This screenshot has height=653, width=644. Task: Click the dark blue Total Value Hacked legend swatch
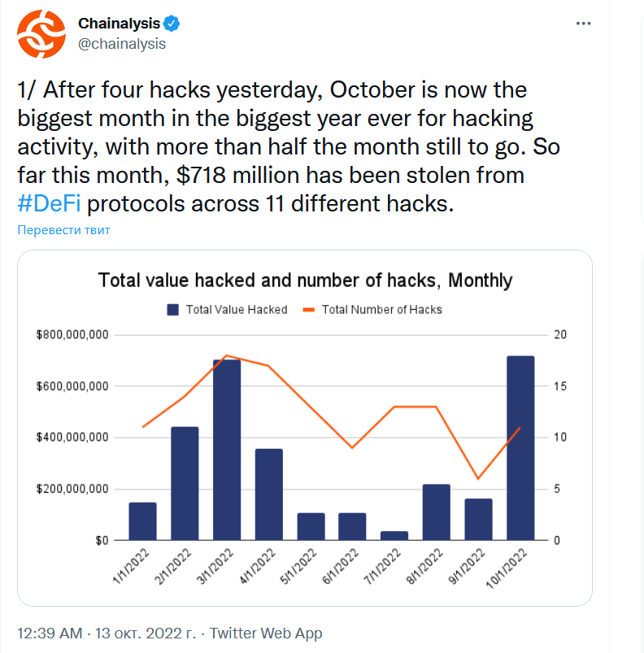coord(173,310)
